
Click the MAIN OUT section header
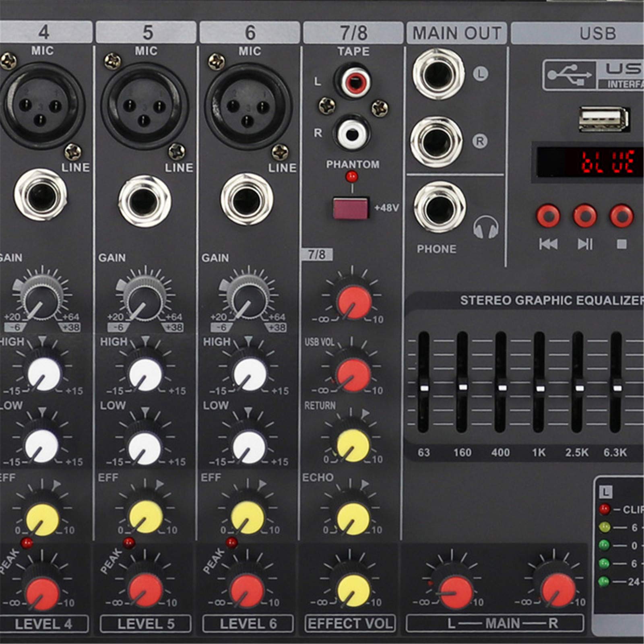point(456,33)
